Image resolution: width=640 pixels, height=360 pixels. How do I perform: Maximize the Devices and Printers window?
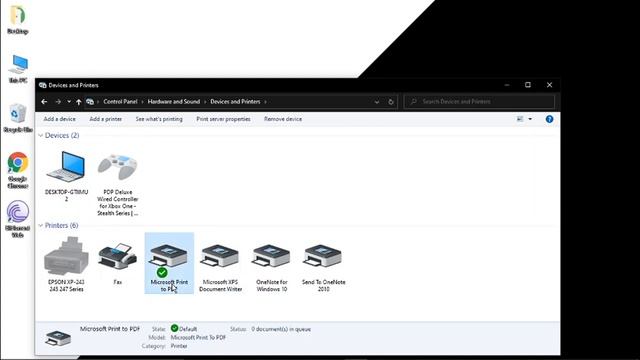tap(528, 85)
